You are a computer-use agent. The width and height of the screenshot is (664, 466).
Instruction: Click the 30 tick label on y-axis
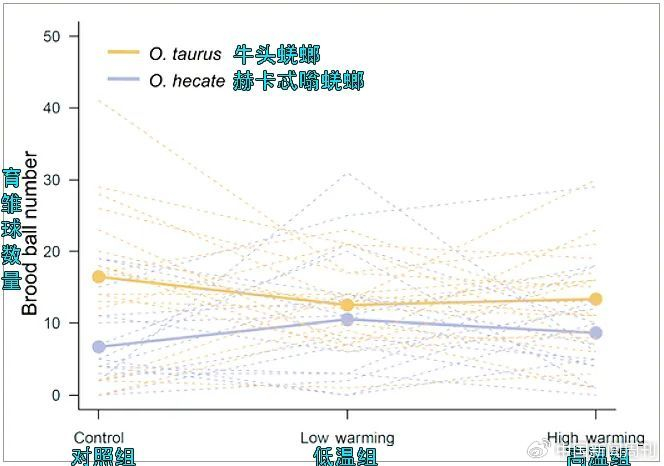point(55,180)
